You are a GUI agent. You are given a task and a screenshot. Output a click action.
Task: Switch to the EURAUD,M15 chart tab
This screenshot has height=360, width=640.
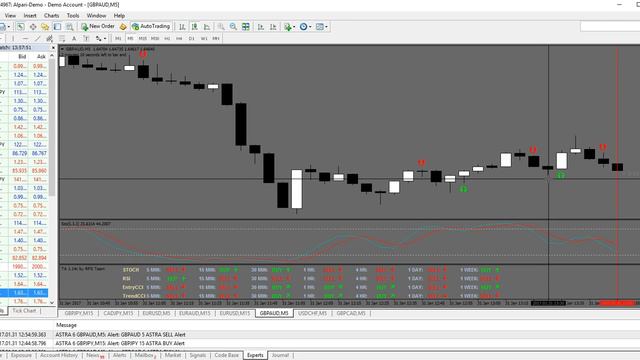point(195,313)
